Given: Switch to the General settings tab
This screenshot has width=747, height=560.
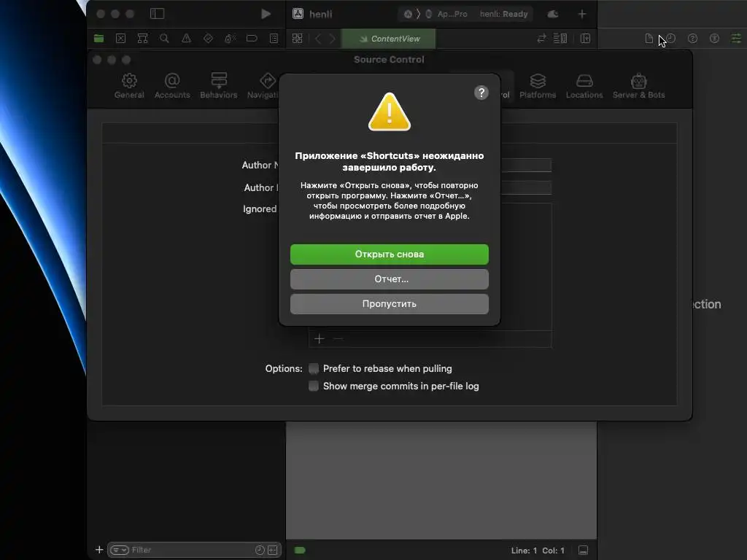Looking at the screenshot, I should tap(129, 86).
